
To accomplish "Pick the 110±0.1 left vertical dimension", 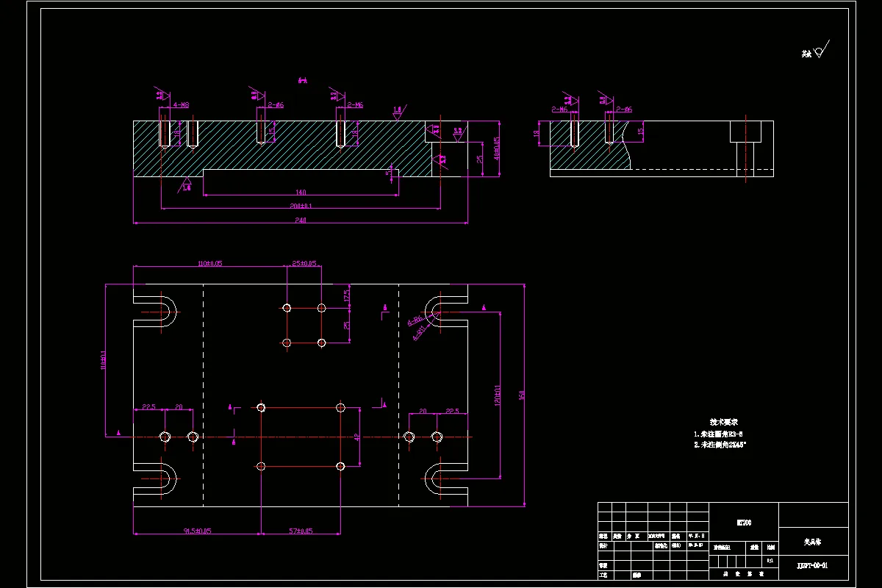I will pyautogui.click(x=104, y=359).
